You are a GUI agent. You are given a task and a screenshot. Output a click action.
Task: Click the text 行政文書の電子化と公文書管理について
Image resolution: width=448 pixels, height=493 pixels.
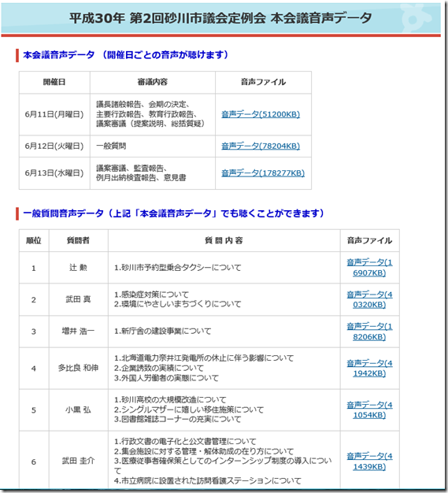(189, 442)
